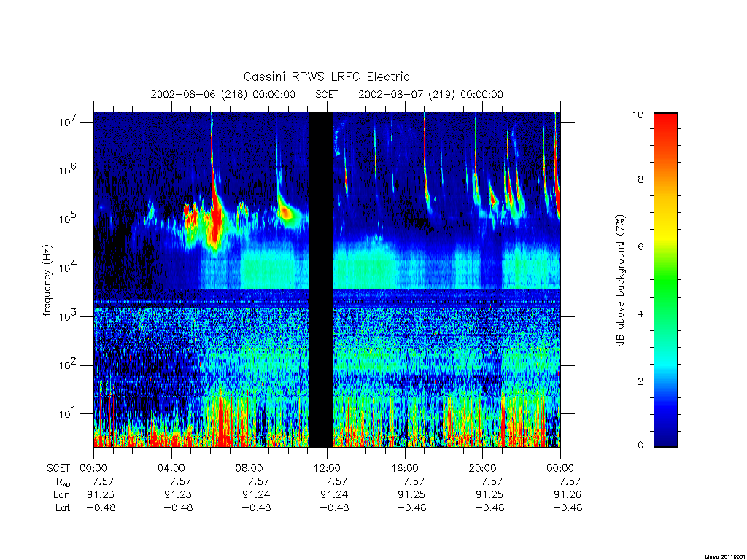Click the "SCET" row label below the plot
The height and width of the screenshot is (560, 747).
pos(58,468)
